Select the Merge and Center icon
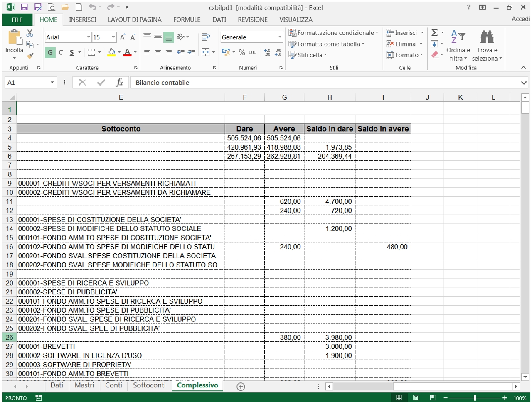This screenshot has width=532, height=402. pyautogui.click(x=205, y=52)
